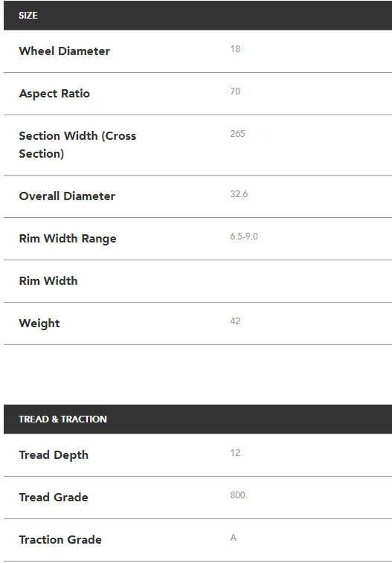Screen dimensions: 392x563
Task: Click the empty Rim Width row label
Action: click(48, 281)
